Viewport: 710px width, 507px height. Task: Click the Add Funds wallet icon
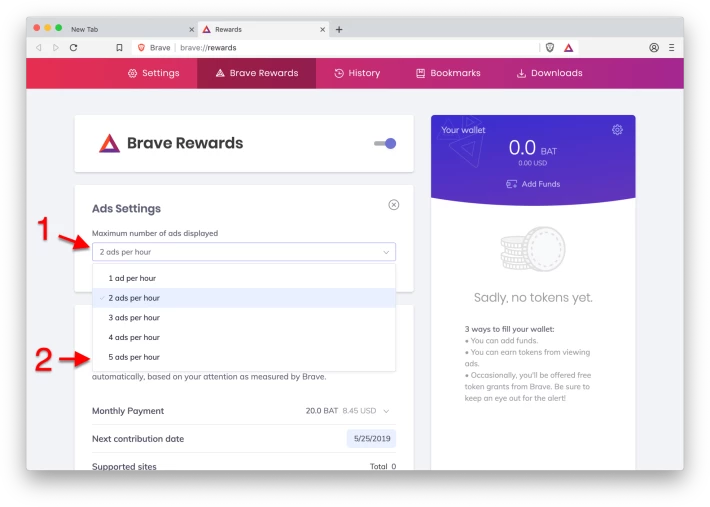point(511,184)
